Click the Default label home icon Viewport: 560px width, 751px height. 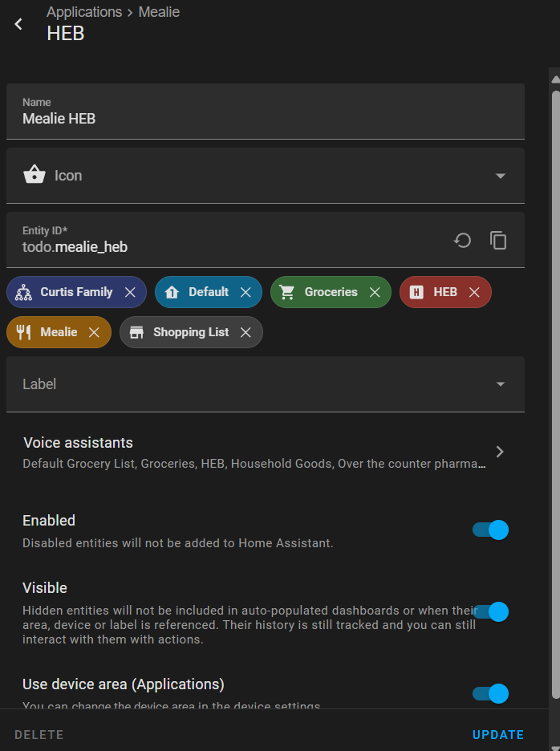pos(172,292)
